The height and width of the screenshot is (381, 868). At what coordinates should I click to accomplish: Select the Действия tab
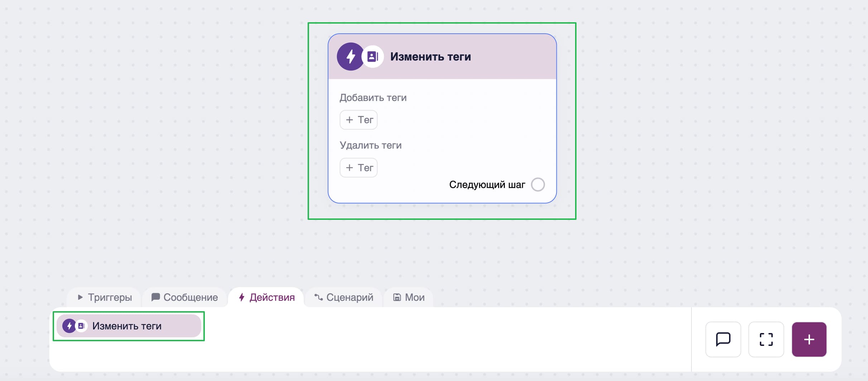266,297
